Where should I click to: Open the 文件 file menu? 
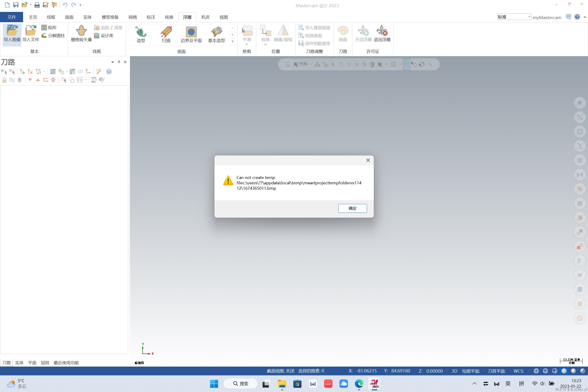pos(11,17)
